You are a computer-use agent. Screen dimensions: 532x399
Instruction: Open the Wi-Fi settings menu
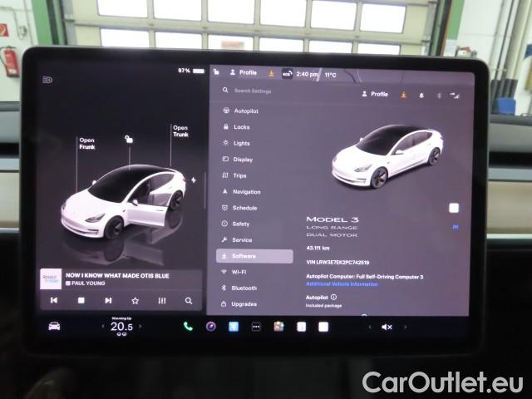[234, 272]
